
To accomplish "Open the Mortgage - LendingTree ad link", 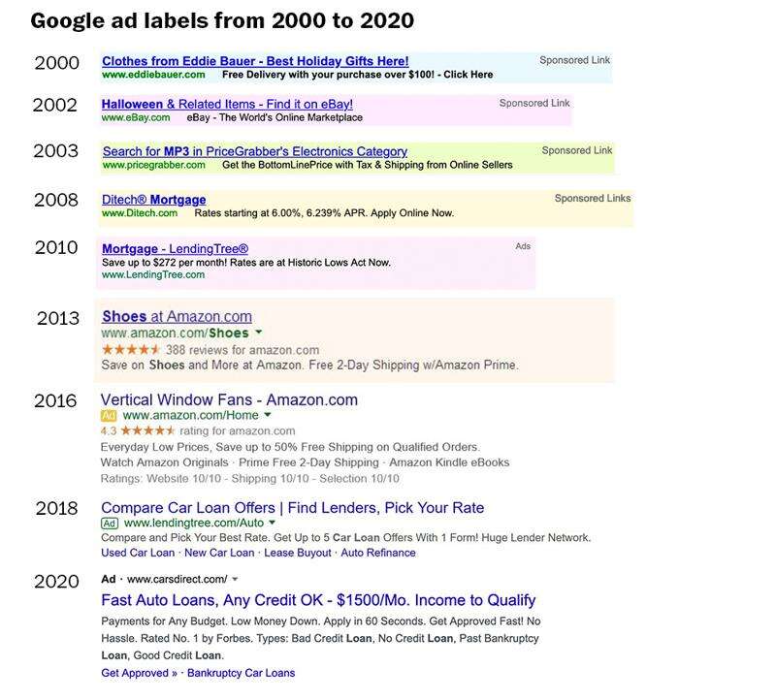I will tap(175, 249).
